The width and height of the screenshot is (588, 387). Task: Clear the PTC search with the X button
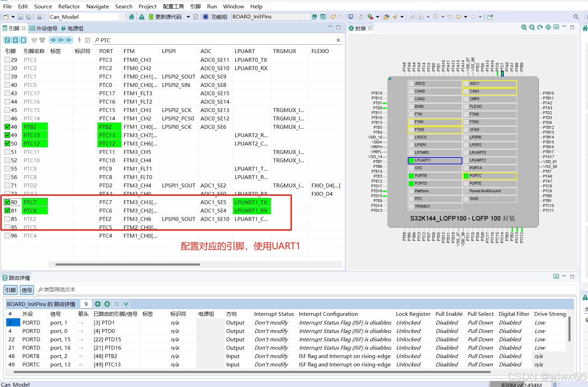click(338, 40)
